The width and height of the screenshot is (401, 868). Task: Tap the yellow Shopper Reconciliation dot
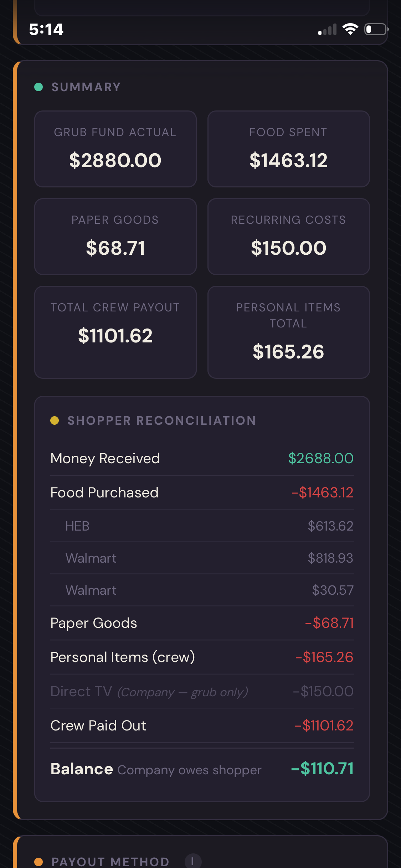[55, 420]
